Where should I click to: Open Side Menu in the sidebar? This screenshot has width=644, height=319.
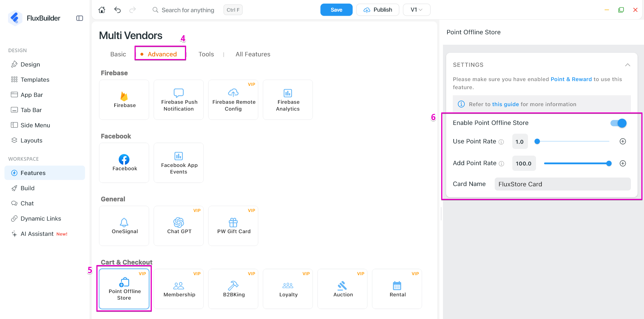[x=45, y=125]
